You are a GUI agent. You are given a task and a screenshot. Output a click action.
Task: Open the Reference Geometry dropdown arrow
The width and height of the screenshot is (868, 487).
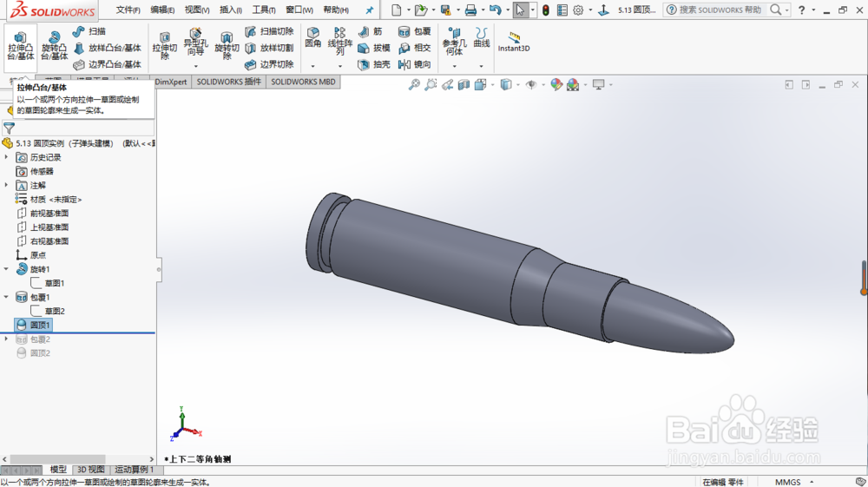pyautogui.click(x=454, y=66)
